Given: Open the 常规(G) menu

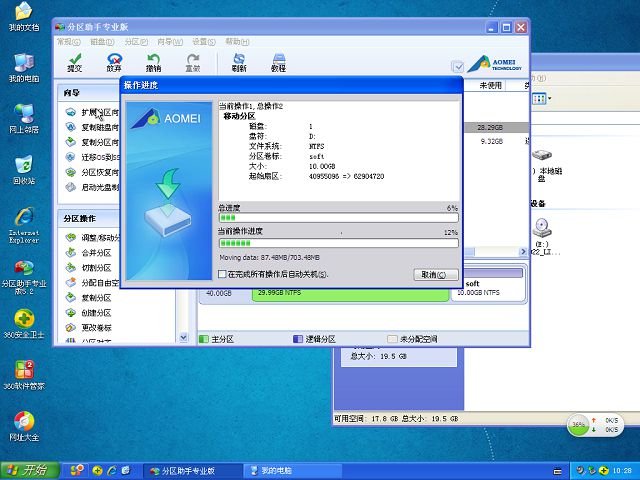Looking at the screenshot, I should (69, 42).
